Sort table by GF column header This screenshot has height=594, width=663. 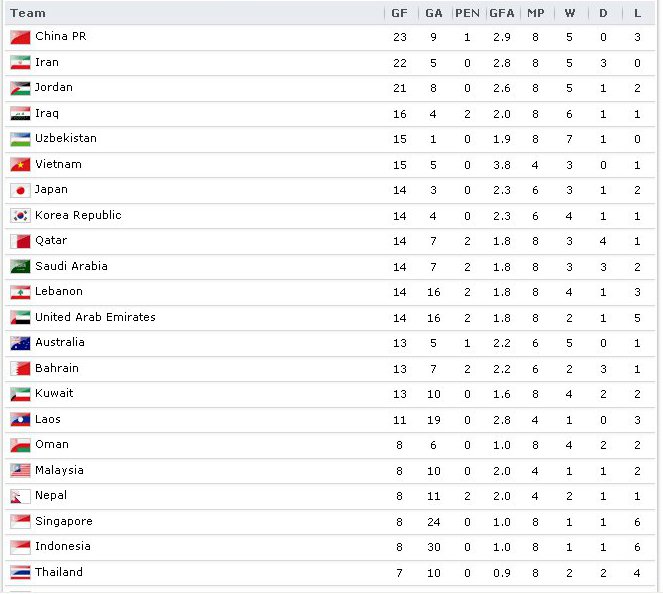coord(399,13)
